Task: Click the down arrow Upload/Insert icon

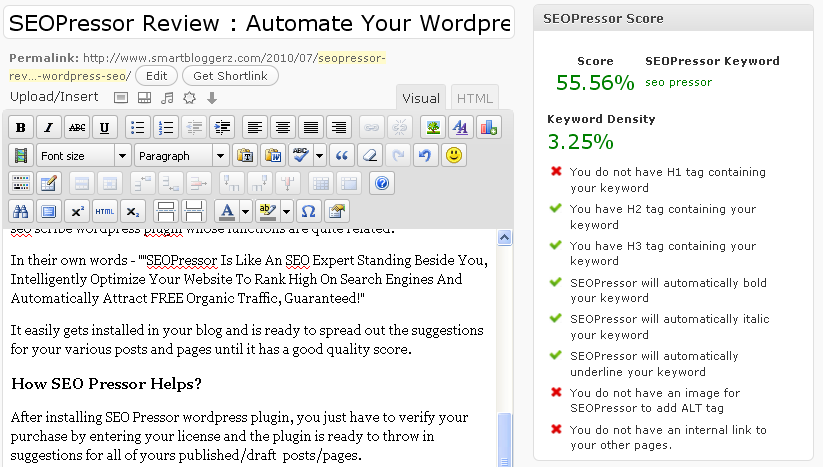Action: [x=212, y=98]
